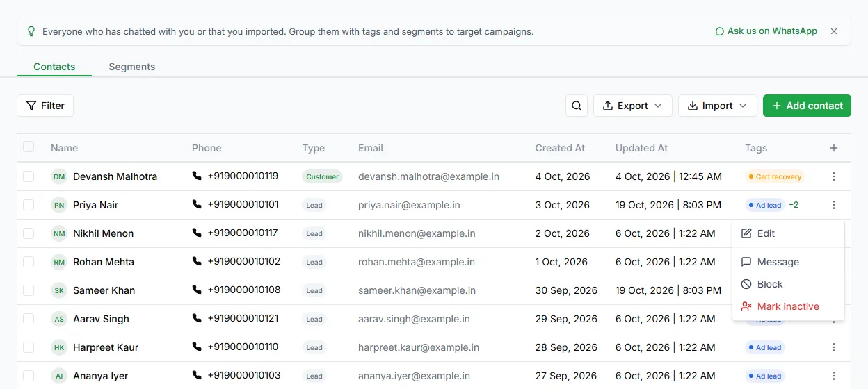868x389 pixels.
Task: Click the Updated At column header
Action: point(641,148)
